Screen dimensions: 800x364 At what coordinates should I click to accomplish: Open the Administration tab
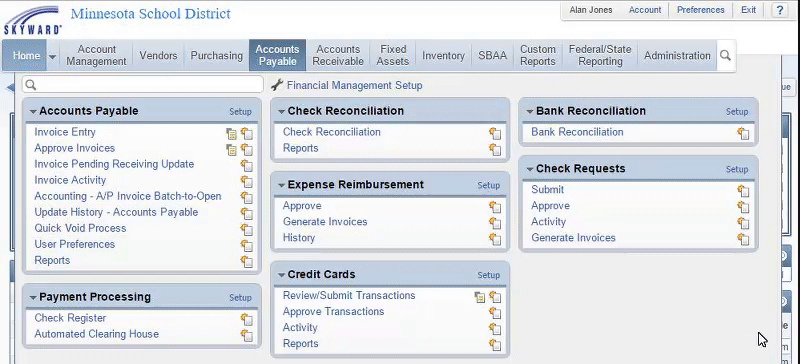677,56
